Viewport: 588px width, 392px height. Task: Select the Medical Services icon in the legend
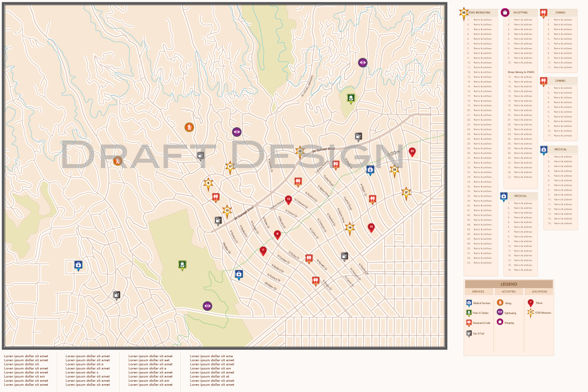[x=469, y=303]
